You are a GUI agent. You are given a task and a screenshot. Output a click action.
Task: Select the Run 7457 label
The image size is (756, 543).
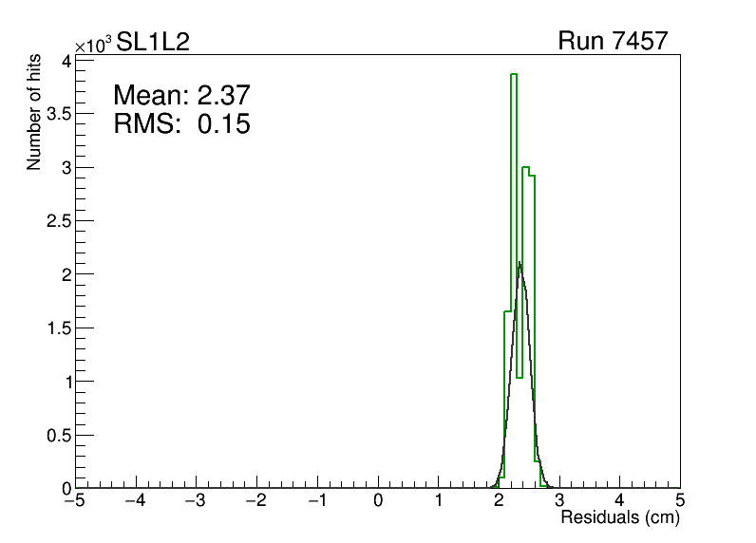click(x=613, y=42)
